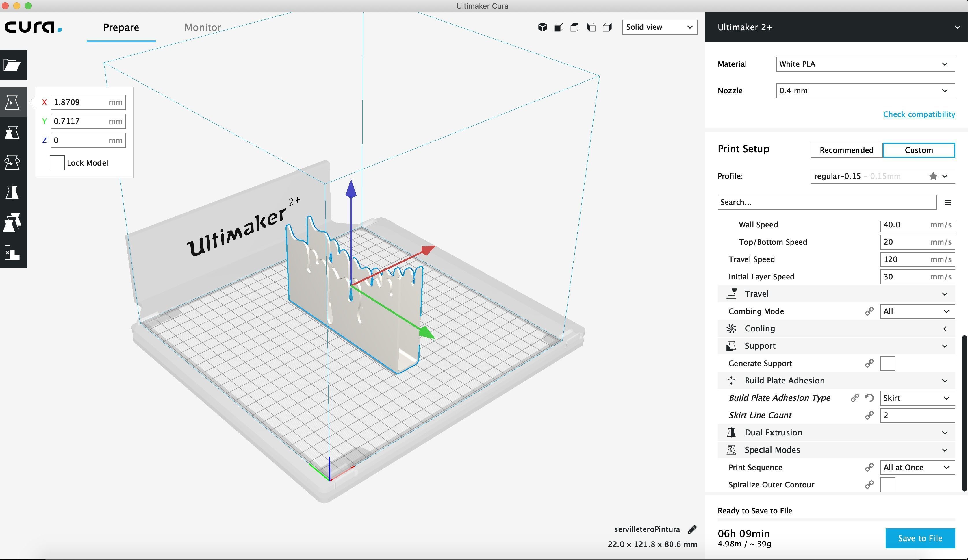The width and height of the screenshot is (968, 560).
Task: Click the X position input field
Action: 88,102
